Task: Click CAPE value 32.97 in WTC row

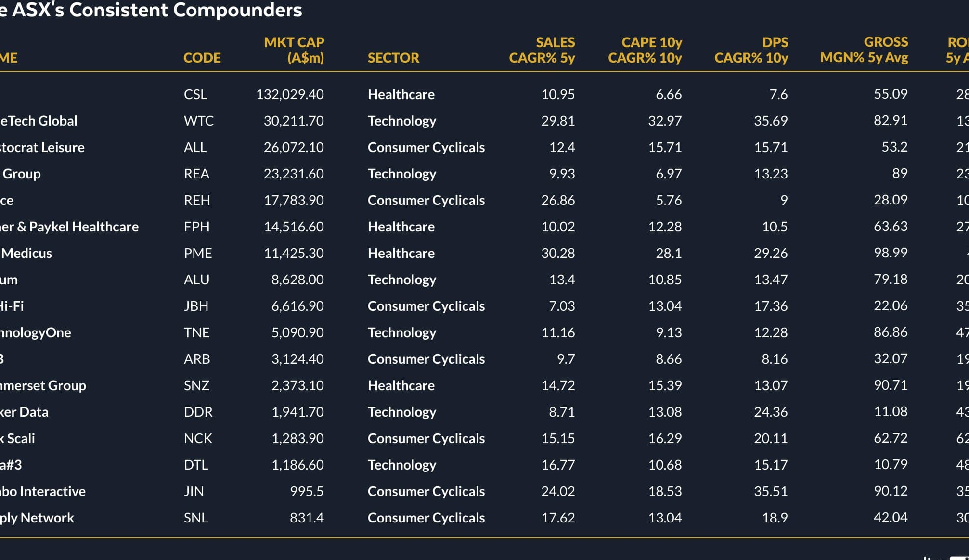Action: tap(665, 121)
